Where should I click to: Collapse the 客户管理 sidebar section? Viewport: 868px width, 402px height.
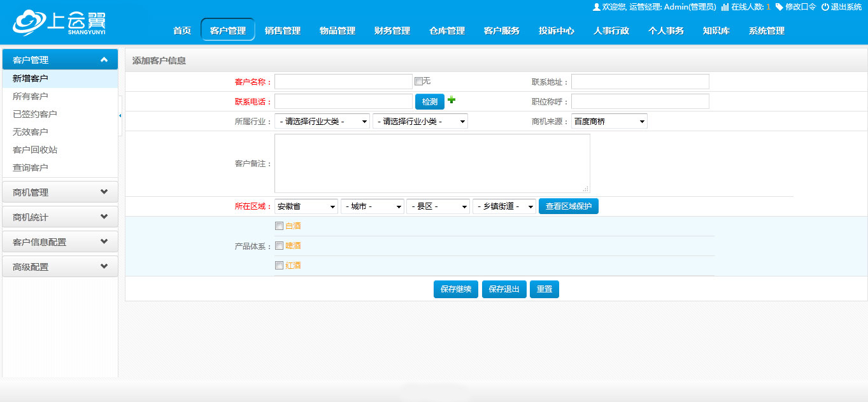[60, 60]
